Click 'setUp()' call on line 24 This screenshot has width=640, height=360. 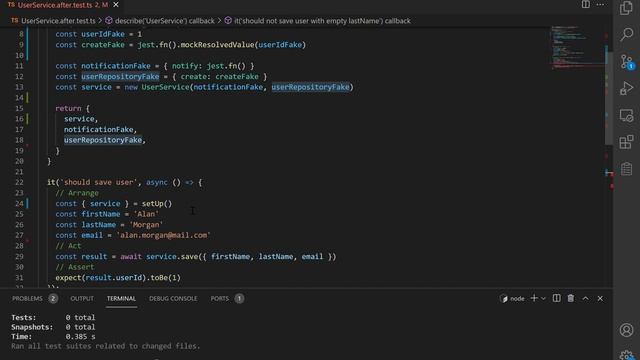[x=157, y=203]
